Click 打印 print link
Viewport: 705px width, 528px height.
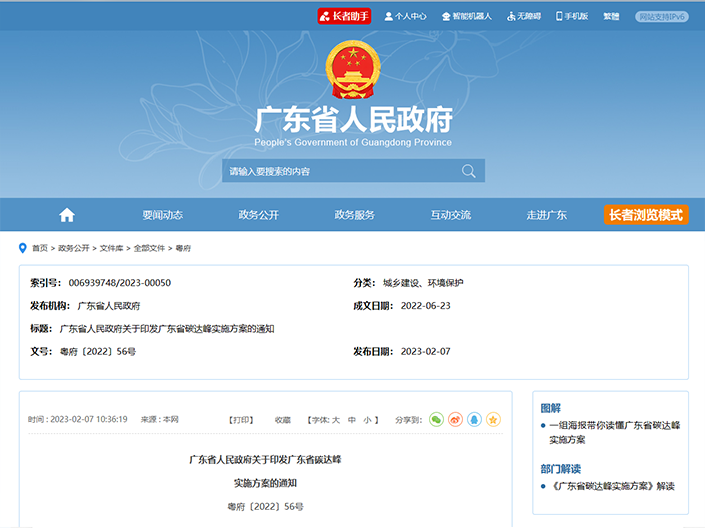240,420
